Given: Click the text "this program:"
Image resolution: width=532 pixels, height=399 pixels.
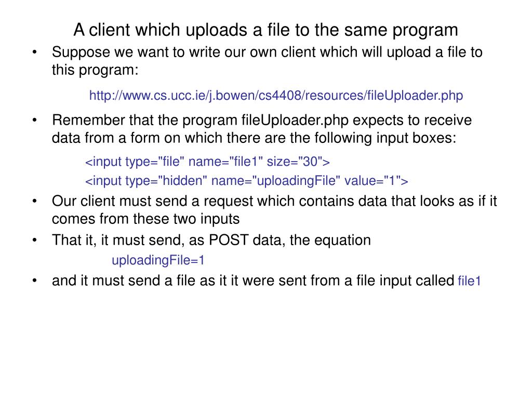Looking at the screenshot, I should point(95,70).
